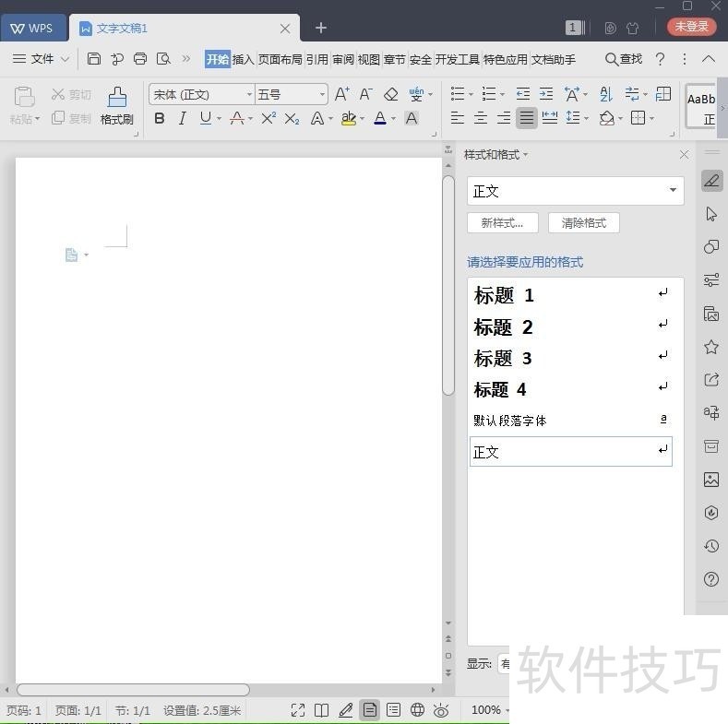Click the Print icon in quick toolbar
The height and width of the screenshot is (724, 728).
tap(140, 59)
